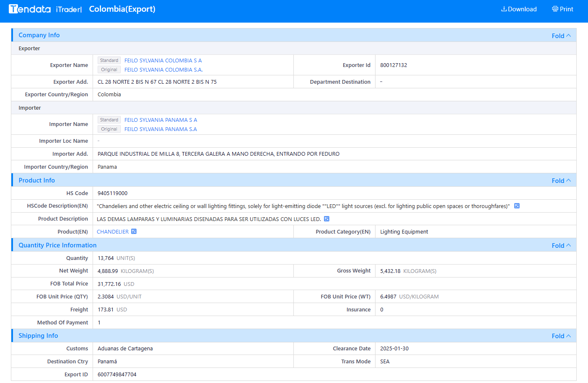Click the Colombia(Export) page title
The image size is (588, 383).
[122, 9]
